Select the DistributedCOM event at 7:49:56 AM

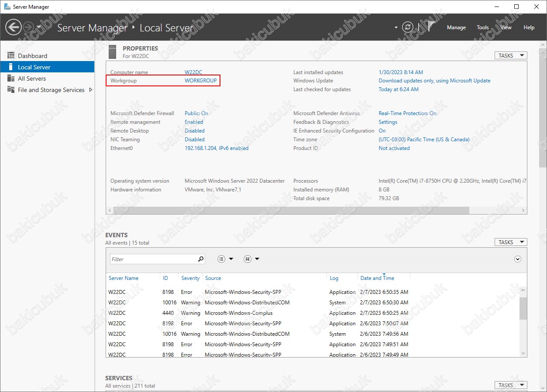click(313, 334)
